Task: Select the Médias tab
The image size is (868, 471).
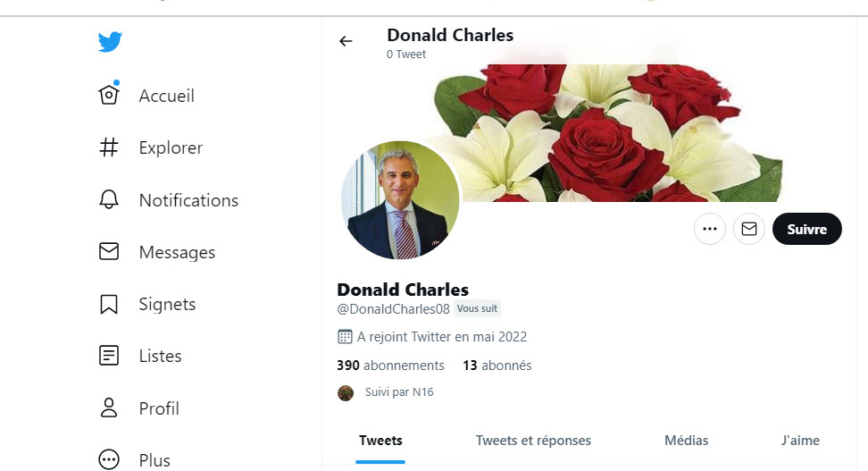Action: (x=686, y=441)
